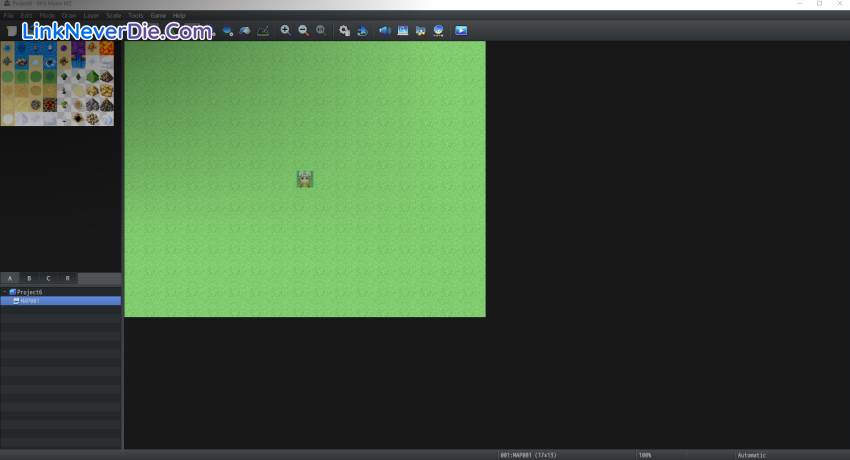Click the player character on the map

coord(305,179)
